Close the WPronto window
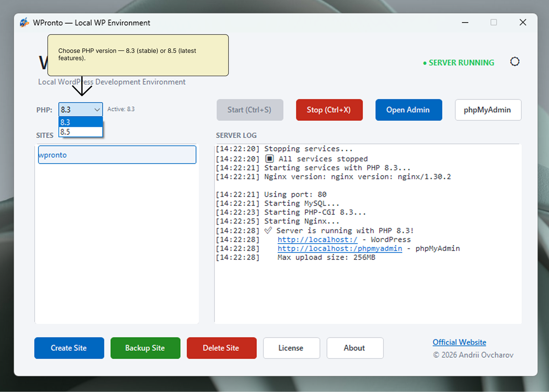 coord(523,22)
